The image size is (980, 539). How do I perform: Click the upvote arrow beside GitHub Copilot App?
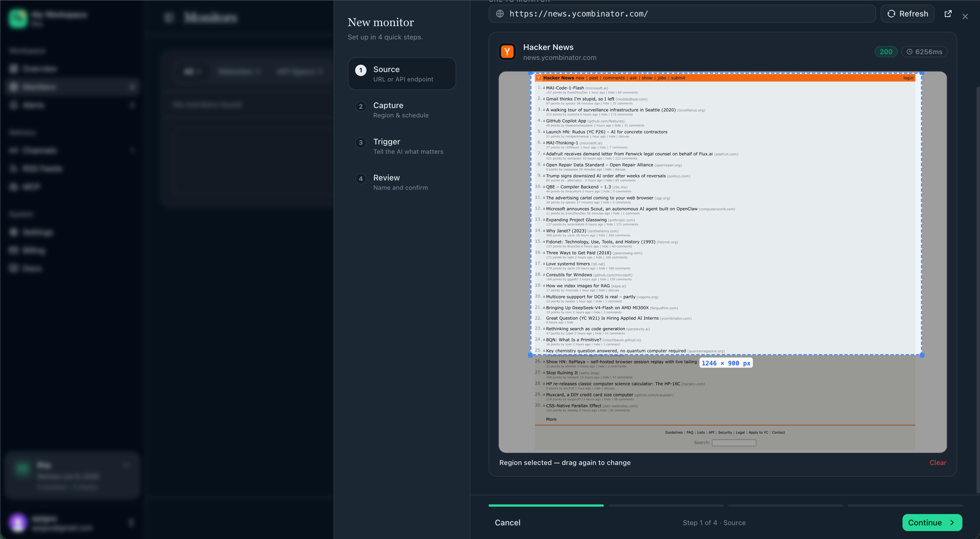coord(544,121)
